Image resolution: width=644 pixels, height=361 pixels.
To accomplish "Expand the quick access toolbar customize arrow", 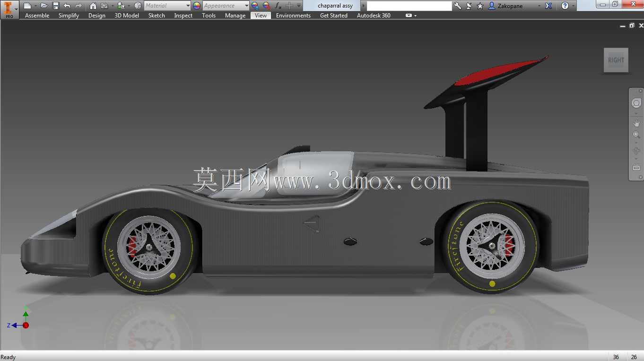I will pyautogui.click(x=299, y=6).
